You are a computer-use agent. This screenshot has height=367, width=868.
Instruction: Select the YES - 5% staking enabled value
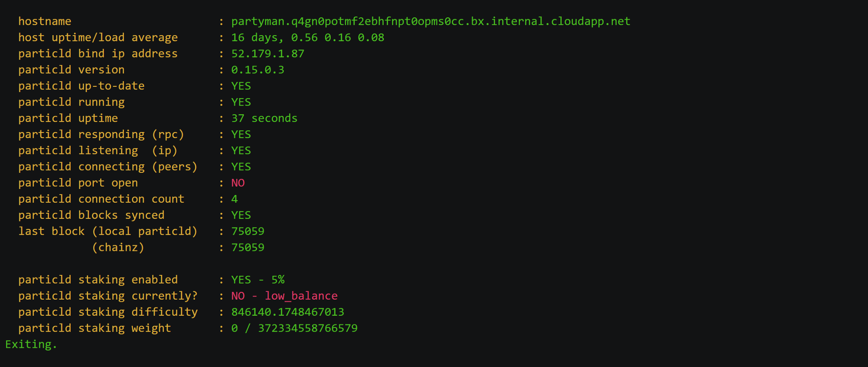(x=258, y=280)
